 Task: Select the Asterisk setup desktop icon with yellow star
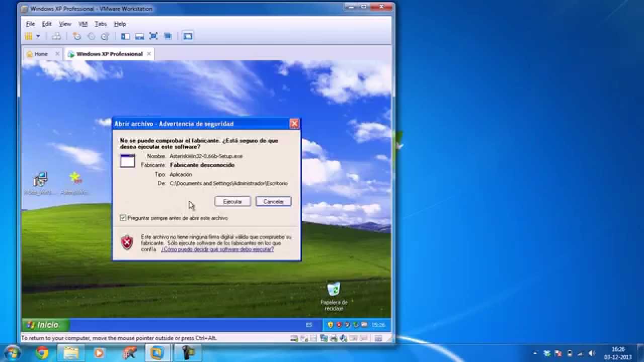point(75,184)
